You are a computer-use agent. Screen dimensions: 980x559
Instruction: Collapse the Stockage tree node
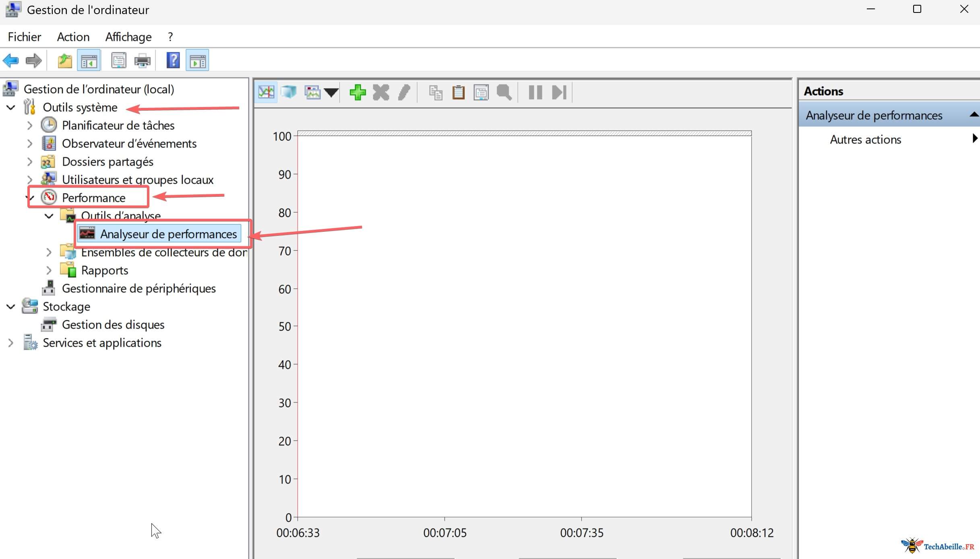[11, 307]
